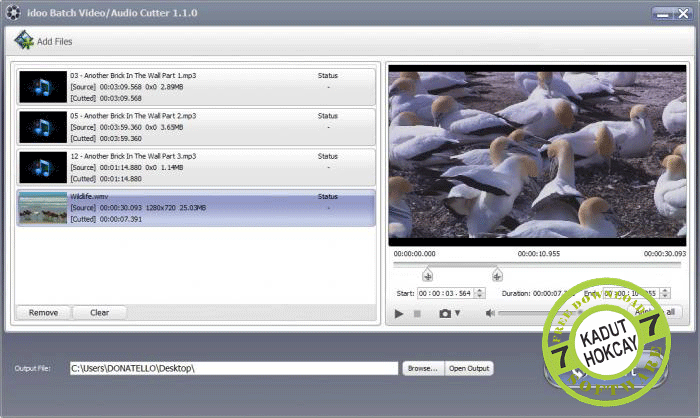Click the video preview of the birds
700x418 pixels.
pyautogui.click(x=537, y=155)
